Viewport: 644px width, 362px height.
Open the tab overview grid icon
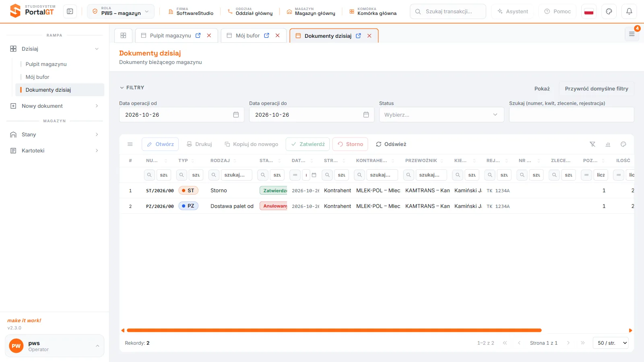coord(124,35)
